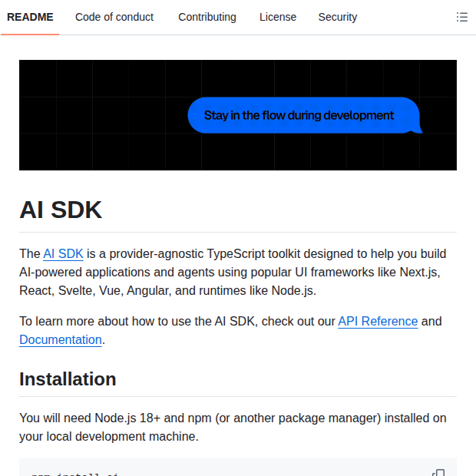Switch to Code of conduct tab
Viewport: 476px width, 476px height.
(114, 18)
